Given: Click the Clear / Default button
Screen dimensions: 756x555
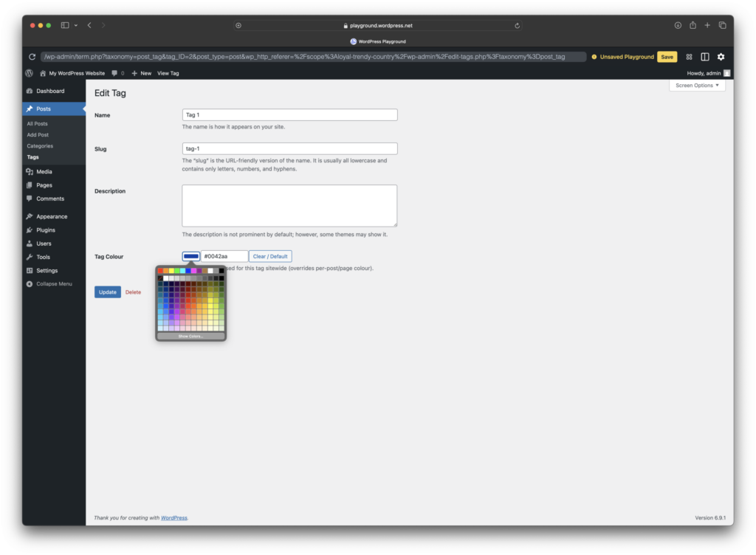Looking at the screenshot, I should (270, 256).
